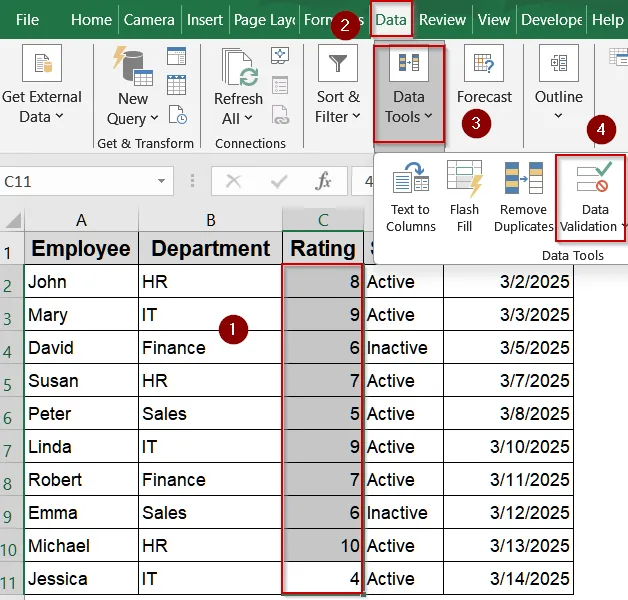
Task: Click the date cell 3/14/2025
Action: 509,579
